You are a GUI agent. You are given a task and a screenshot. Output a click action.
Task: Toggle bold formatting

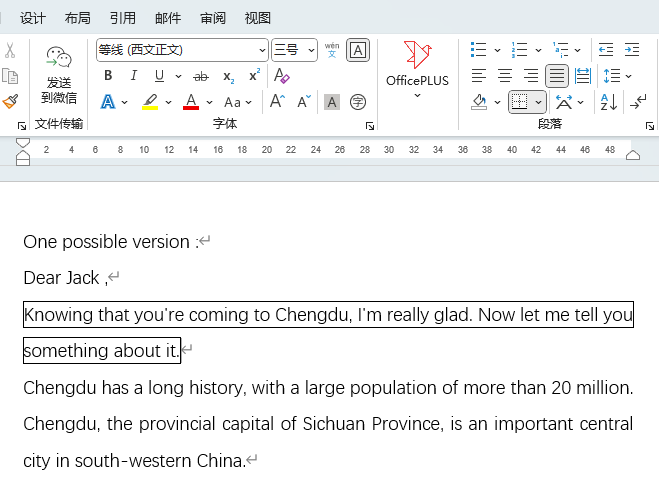(108, 76)
